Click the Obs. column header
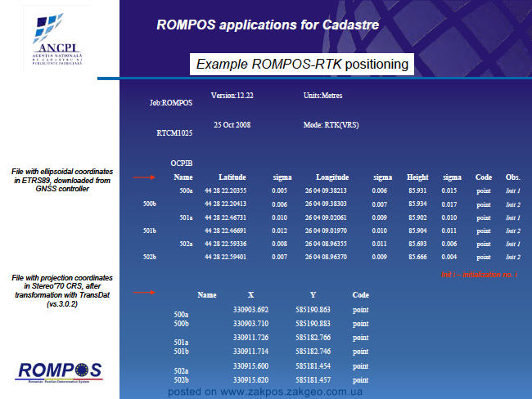 [x=512, y=177]
